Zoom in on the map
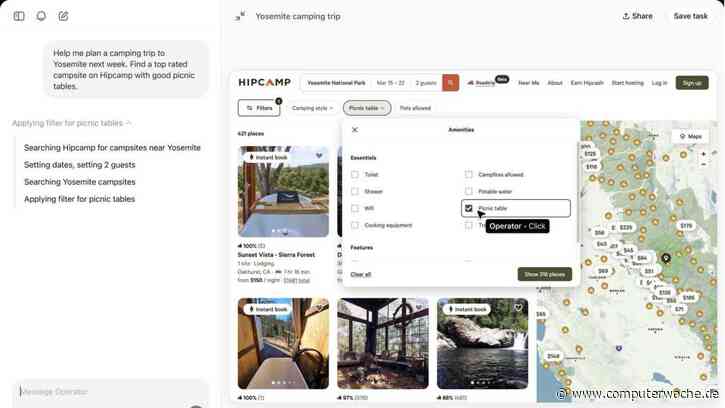 click(703, 154)
